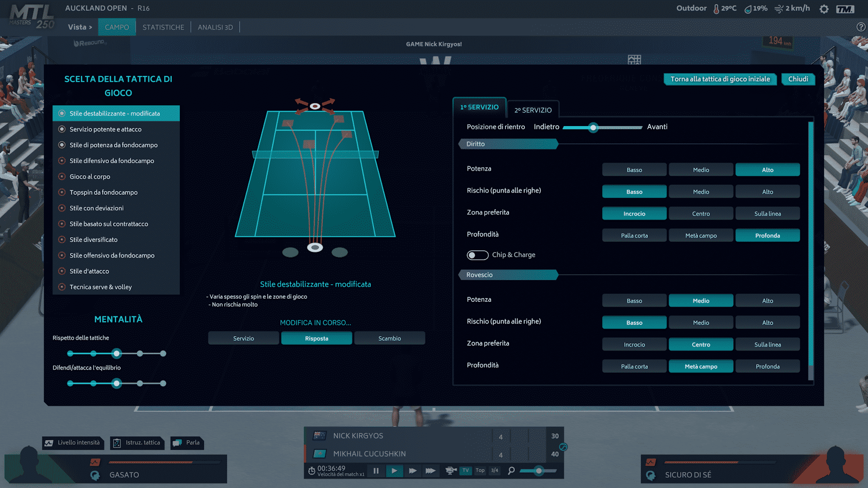The width and height of the screenshot is (868, 488).
Task: Select Tecnica serve e volley style
Action: tap(100, 287)
